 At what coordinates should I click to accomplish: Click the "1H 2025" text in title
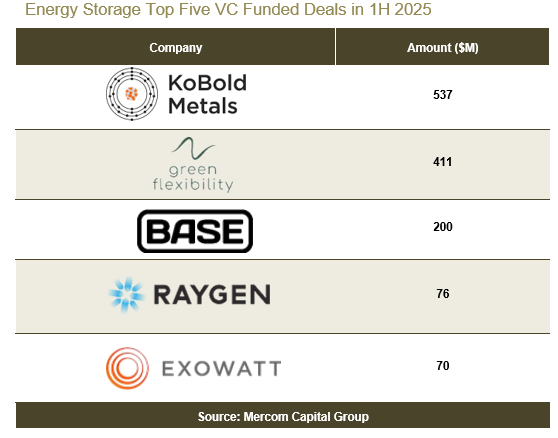400,9
